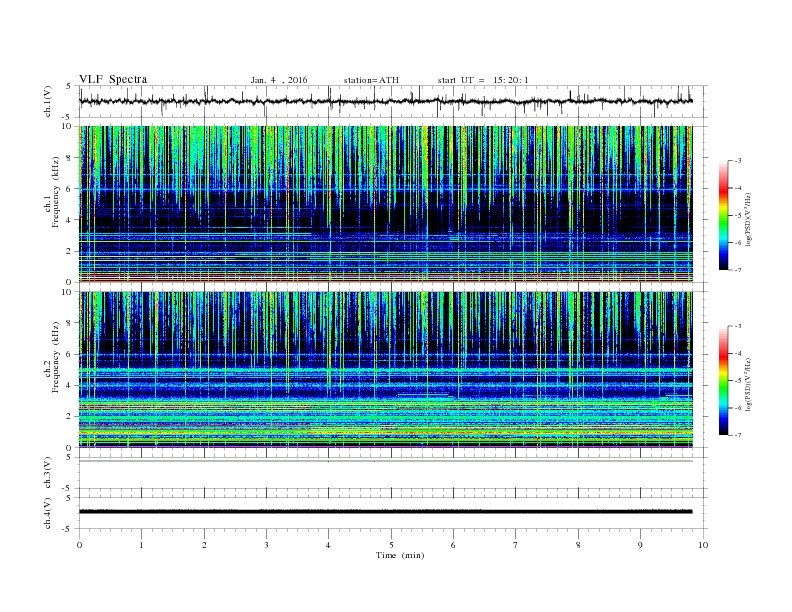
Task: Click the ch.2 "Frequency (kHz)" axis label
Action: coord(56,358)
